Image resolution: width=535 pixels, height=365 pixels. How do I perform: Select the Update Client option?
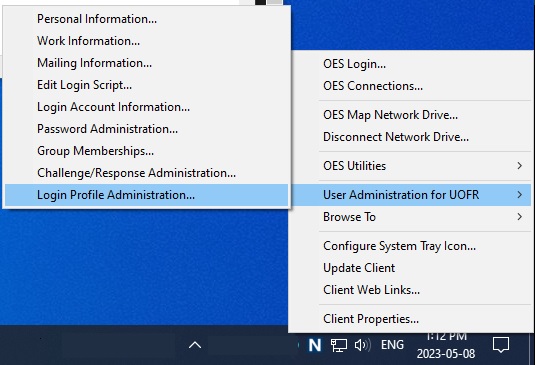(410, 268)
